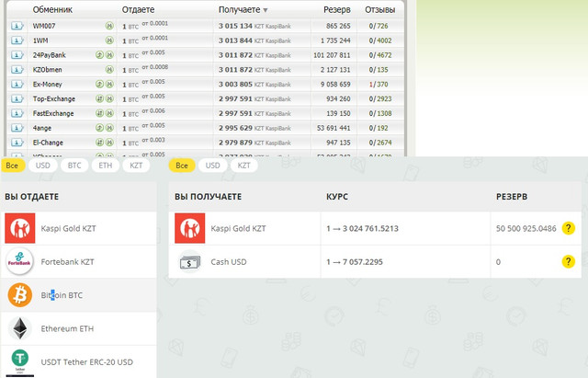Click the info icon in the Ex-Money row
Screen dimensions: 588x378
click(17, 85)
